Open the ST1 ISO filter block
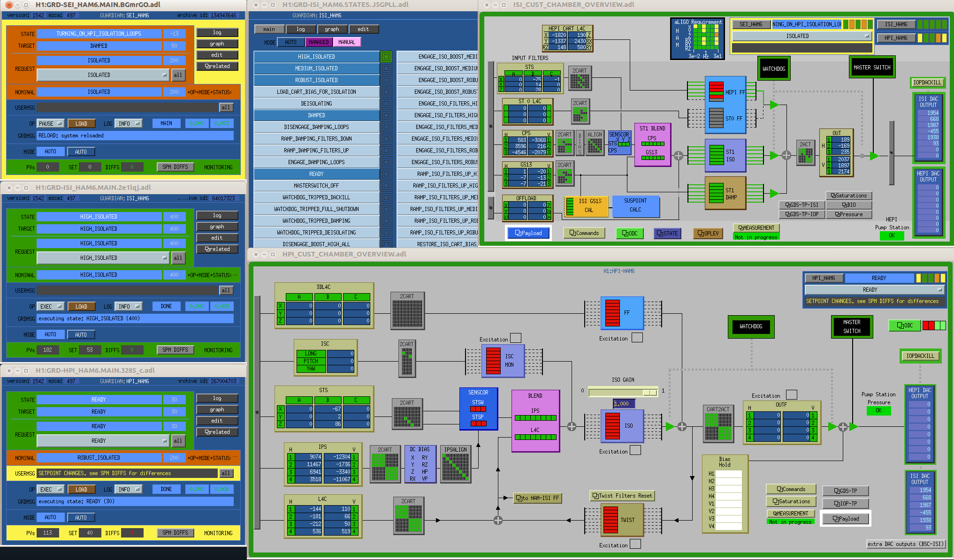Image resolution: width=954 pixels, height=560 pixels. pyautogui.click(x=725, y=155)
